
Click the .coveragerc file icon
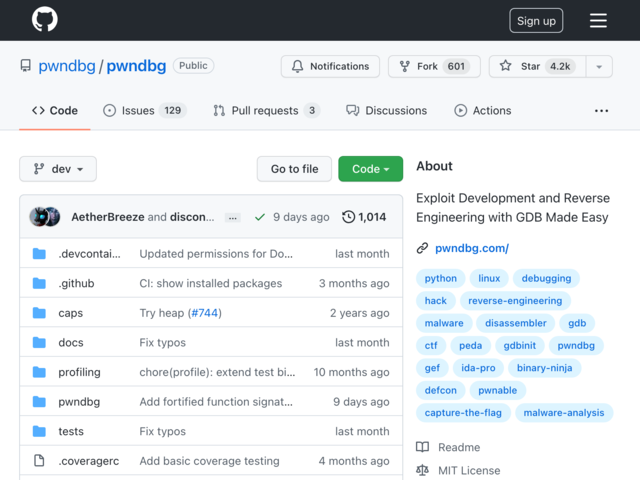coord(39,461)
